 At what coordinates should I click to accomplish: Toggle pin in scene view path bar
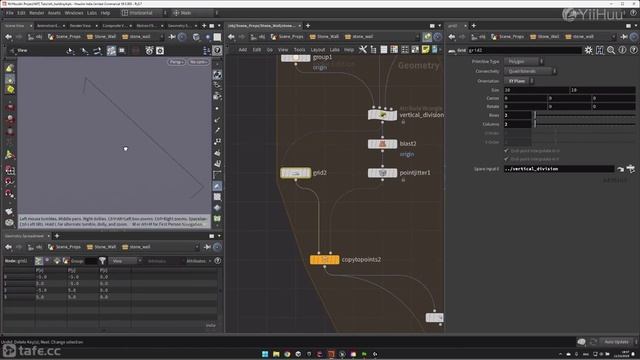[x=172, y=37]
